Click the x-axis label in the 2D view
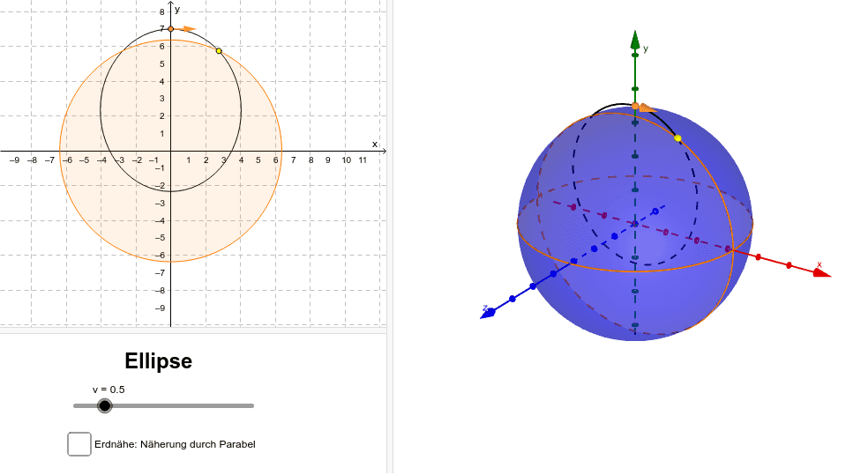Viewport: 868px width, 475px height. coord(375,145)
